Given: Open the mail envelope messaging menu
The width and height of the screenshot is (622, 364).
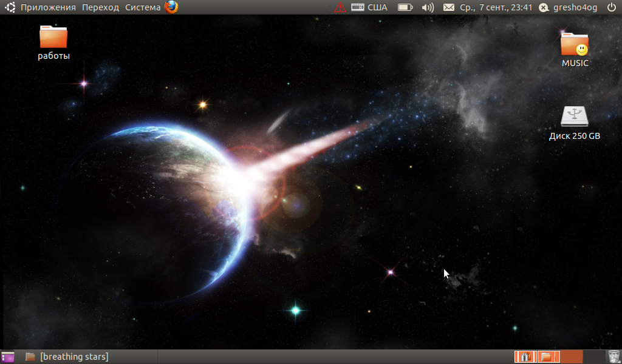Looking at the screenshot, I should (449, 7).
